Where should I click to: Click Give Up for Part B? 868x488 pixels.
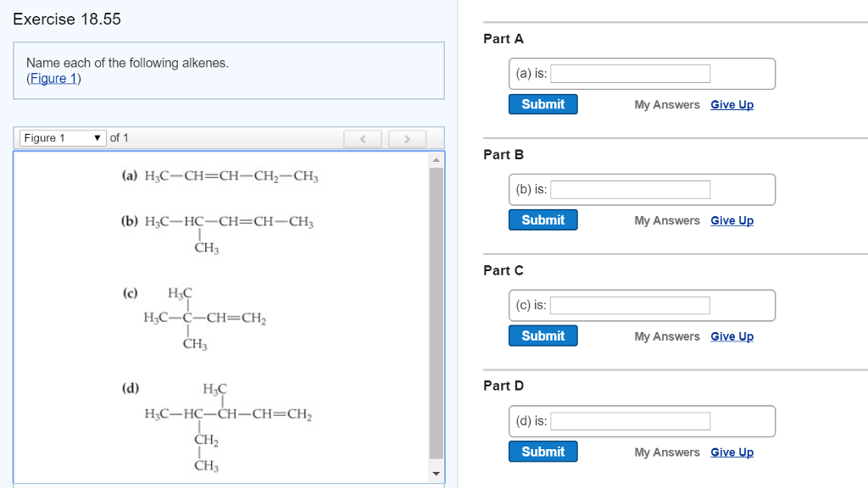pyautogui.click(x=732, y=220)
